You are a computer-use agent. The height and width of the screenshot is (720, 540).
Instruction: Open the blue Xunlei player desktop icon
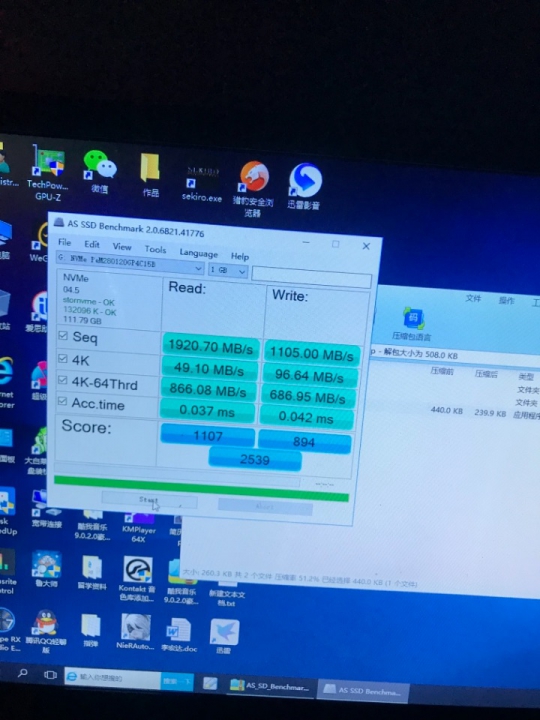tap(304, 186)
